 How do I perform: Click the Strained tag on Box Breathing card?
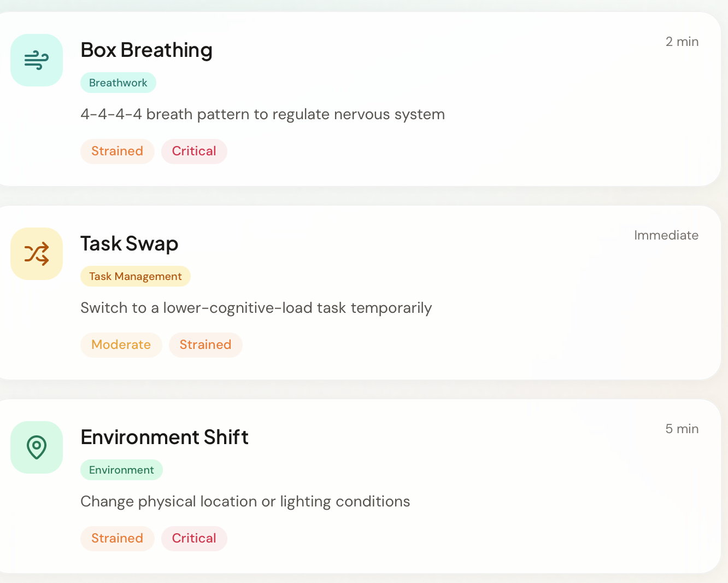(x=117, y=151)
